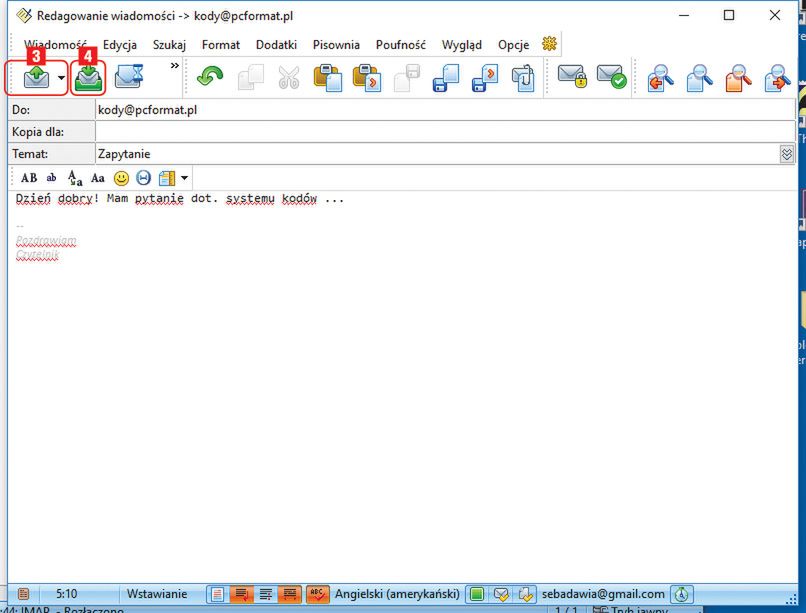Click the green Undo arrow icon

click(210, 78)
